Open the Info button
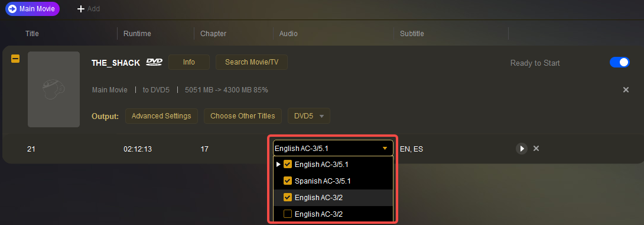644x225 pixels. [x=189, y=63]
